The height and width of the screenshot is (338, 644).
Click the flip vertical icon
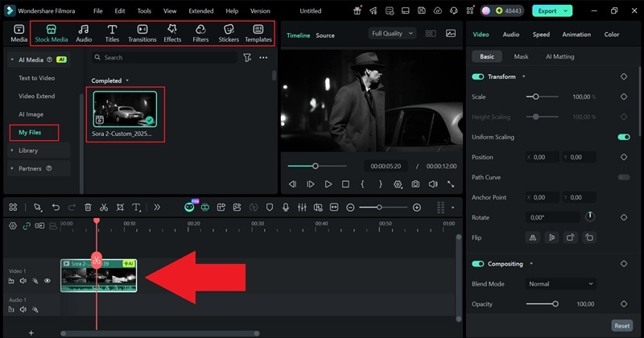point(551,237)
